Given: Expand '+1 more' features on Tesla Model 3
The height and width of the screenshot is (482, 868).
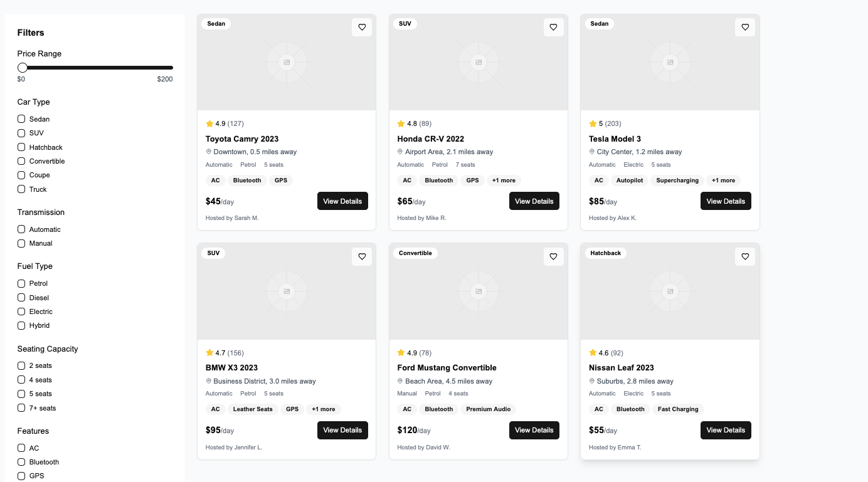Looking at the screenshot, I should click(723, 181).
